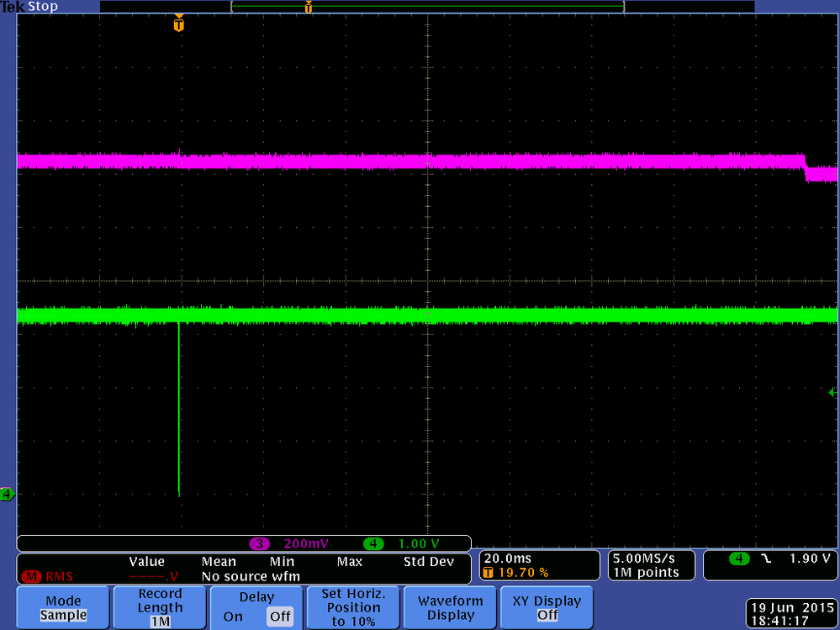
Task: Click the Mean column header
Action: tap(219, 561)
